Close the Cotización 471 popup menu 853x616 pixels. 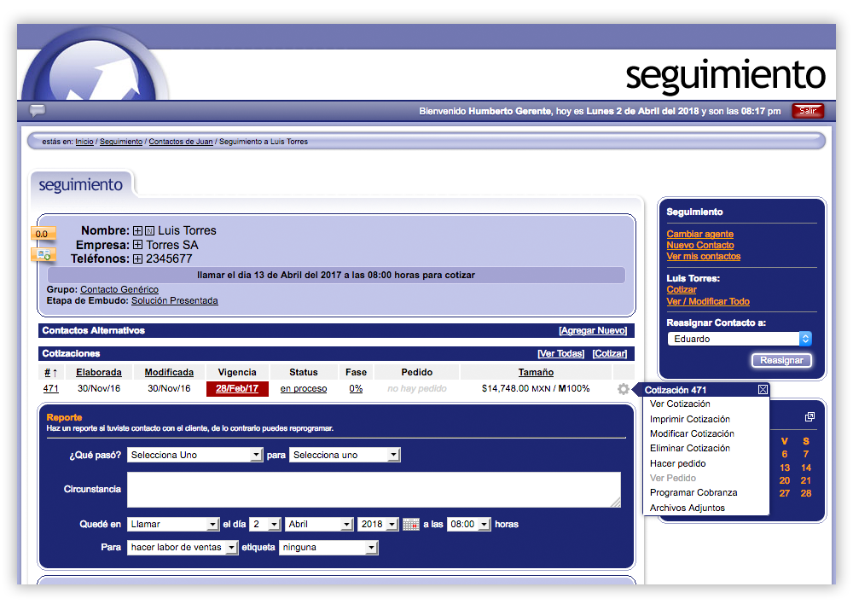point(763,390)
